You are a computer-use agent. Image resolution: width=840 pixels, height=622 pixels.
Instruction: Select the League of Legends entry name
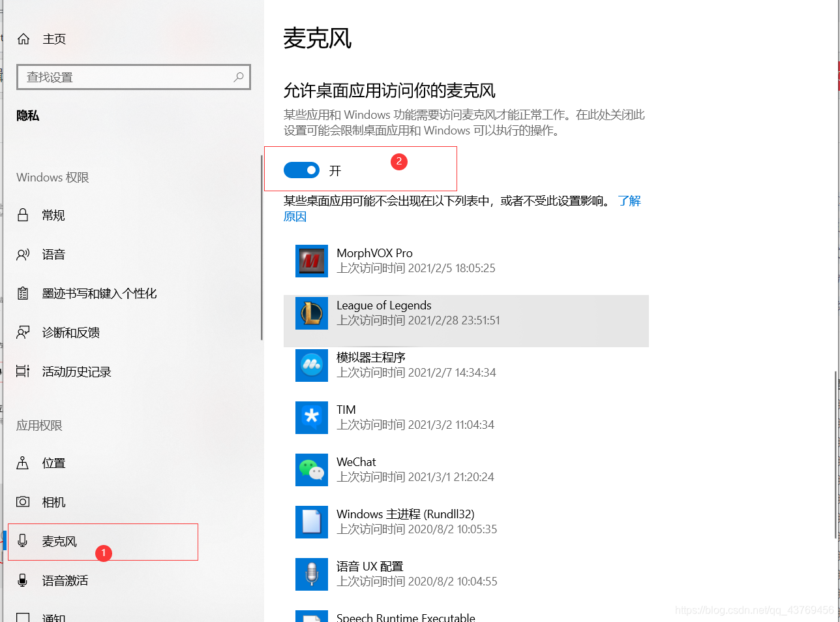pyautogui.click(x=384, y=305)
